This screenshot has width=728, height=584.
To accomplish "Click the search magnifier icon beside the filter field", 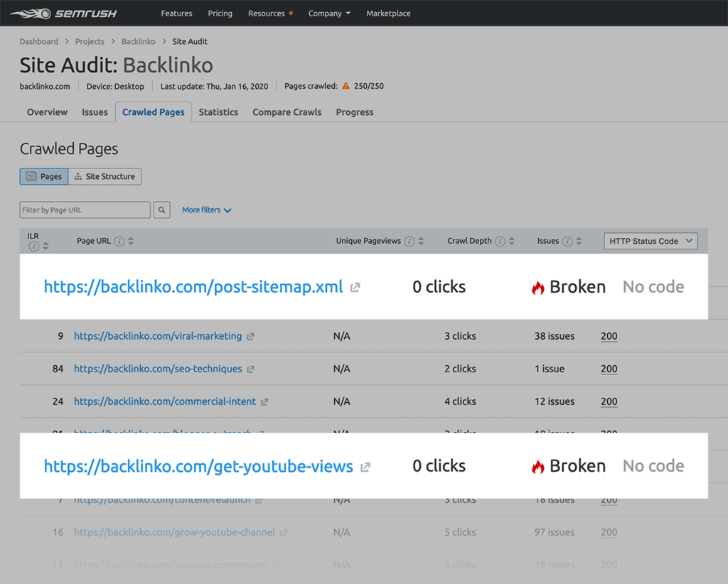I will tap(161, 210).
